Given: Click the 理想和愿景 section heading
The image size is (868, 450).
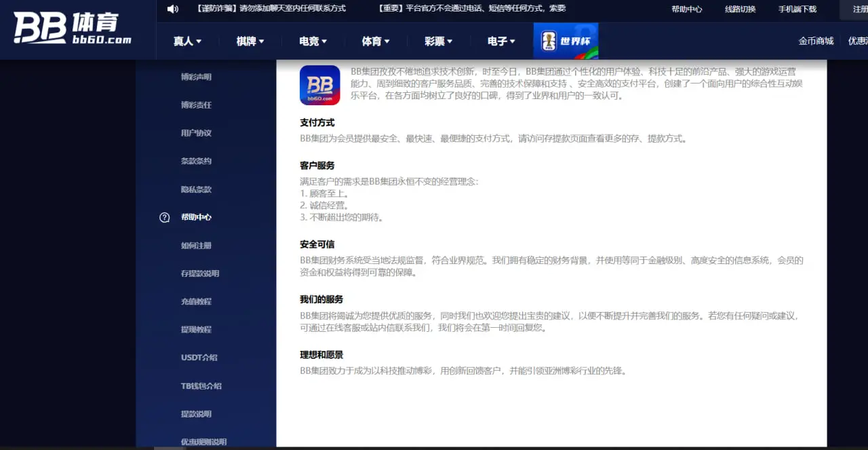Looking at the screenshot, I should tap(321, 355).
